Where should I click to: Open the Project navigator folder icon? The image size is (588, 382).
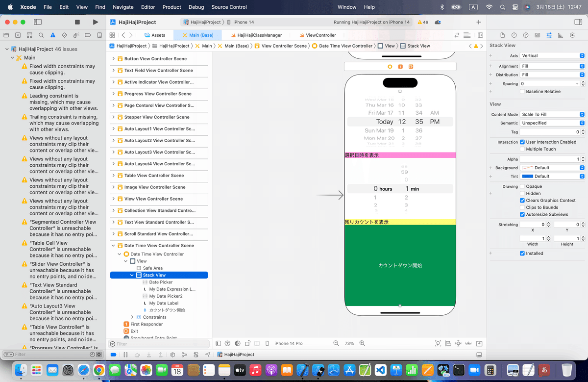(6, 35)
